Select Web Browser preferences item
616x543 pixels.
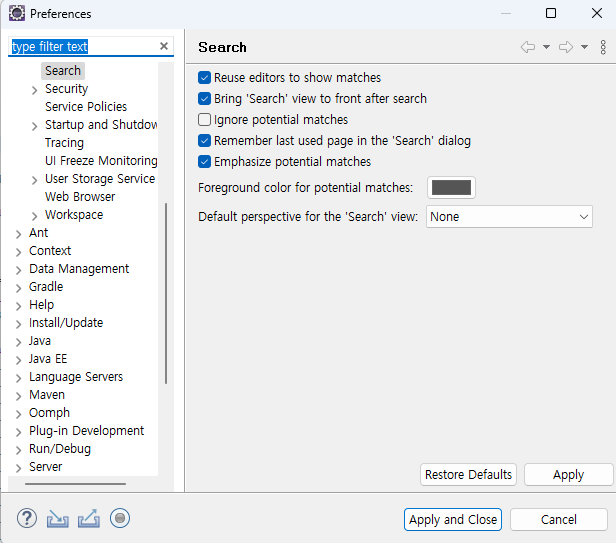(x=80, y=196)
